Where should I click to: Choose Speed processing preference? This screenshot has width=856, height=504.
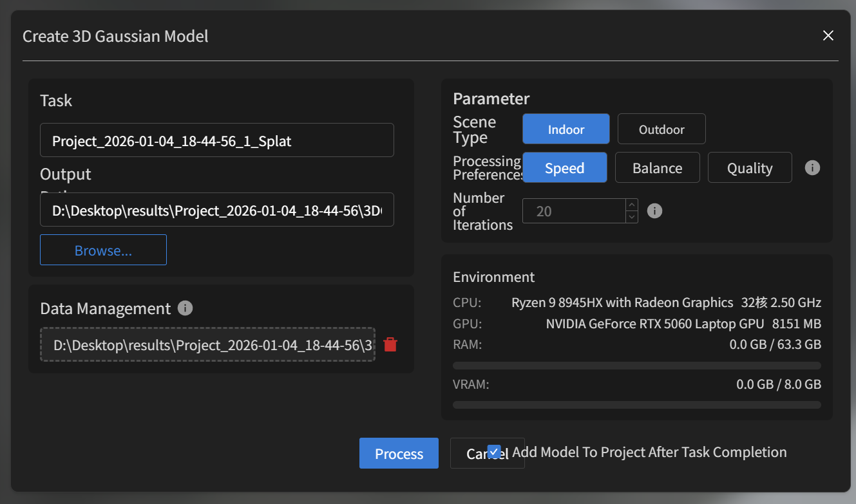point(565,167)
